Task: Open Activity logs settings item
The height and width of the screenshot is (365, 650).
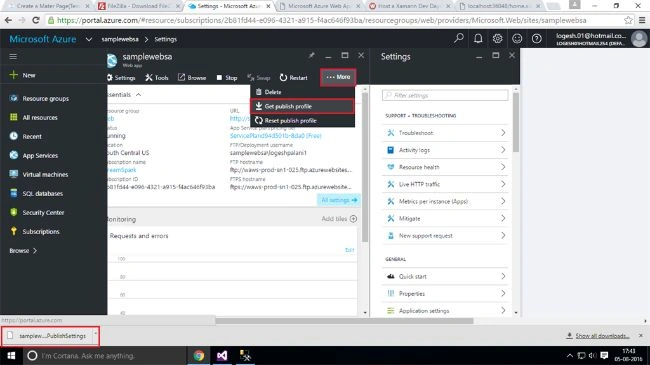Action: (445, 150)
